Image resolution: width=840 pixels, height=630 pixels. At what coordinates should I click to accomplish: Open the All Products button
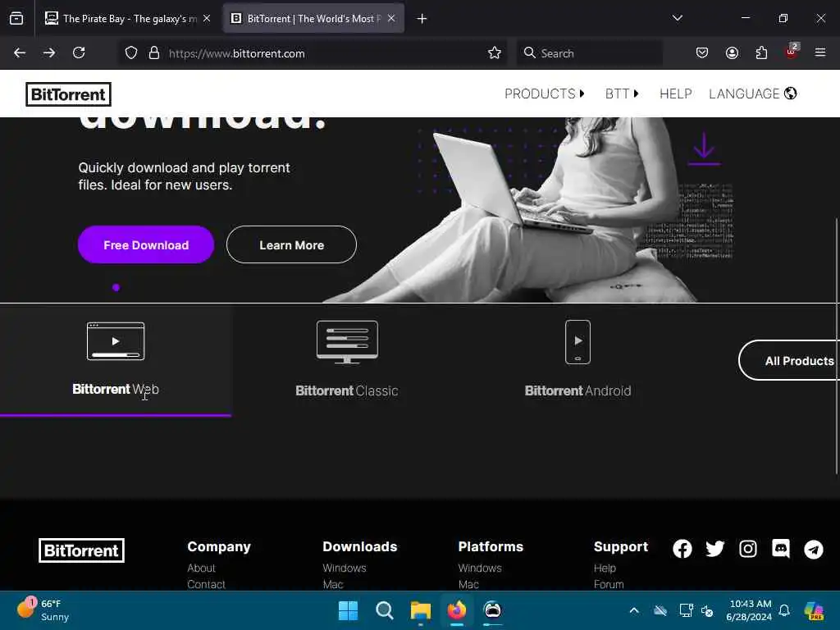pos(790,361)
